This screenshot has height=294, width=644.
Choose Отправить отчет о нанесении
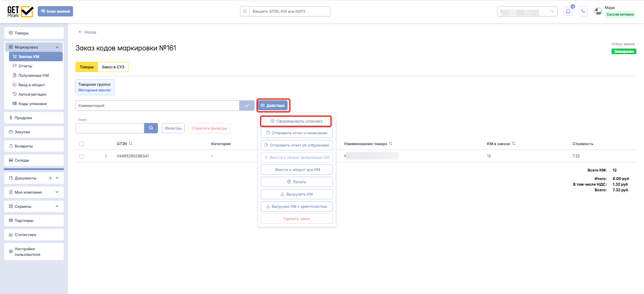coord(297,133)
